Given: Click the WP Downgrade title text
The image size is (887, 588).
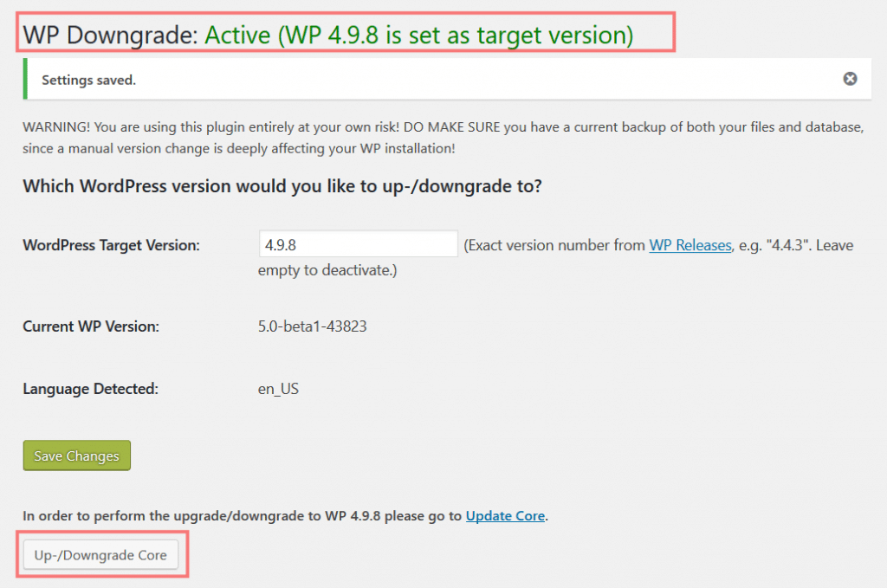Looking at the screenshot, I should (x=110, y=35).
